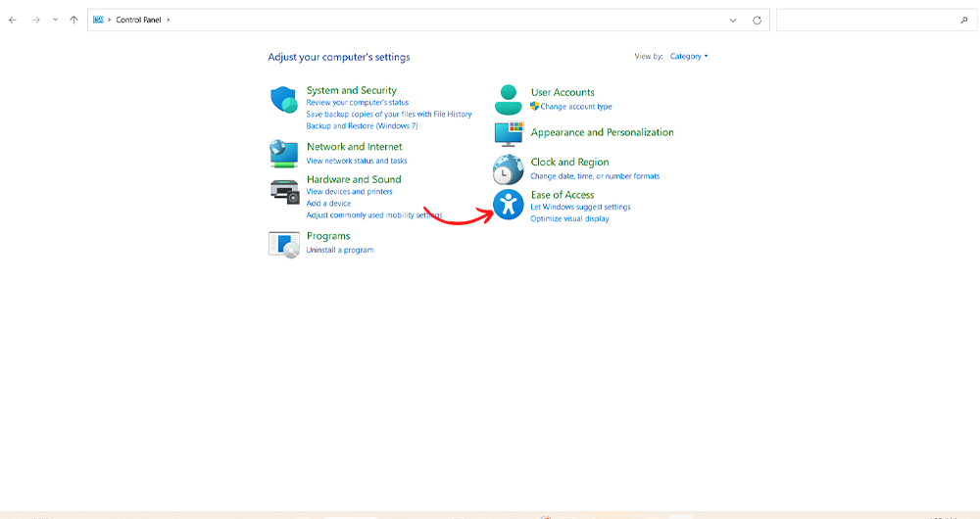Click into the Control Panel search box
This screenshot has width=980, height=519.
tap(877, 20)
